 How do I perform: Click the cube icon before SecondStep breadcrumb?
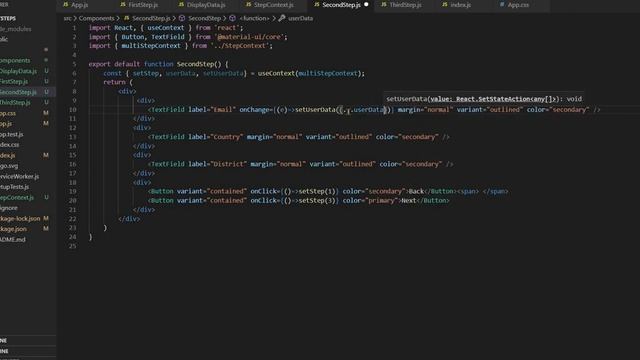[182, 18]
